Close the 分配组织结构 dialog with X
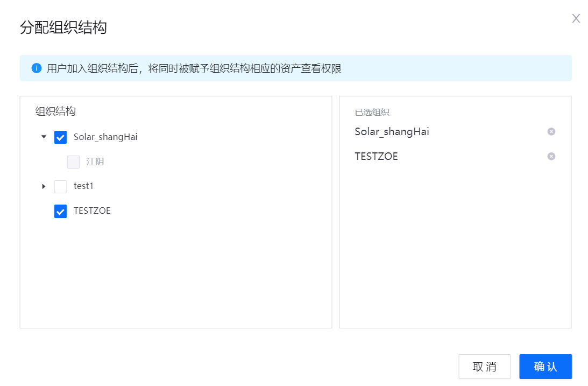Screen dimensions: 588x386 [576, 19]
